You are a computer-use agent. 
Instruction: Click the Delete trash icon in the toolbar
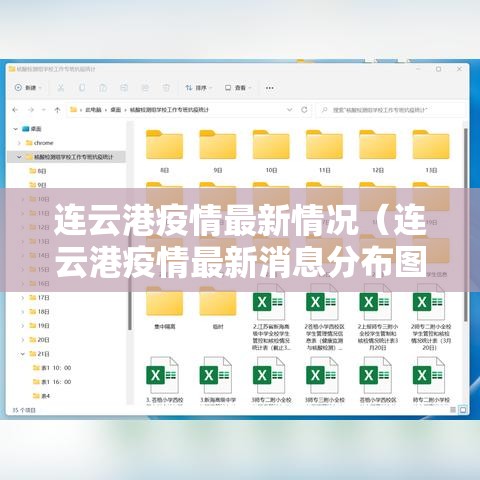(x=166, y=88)
